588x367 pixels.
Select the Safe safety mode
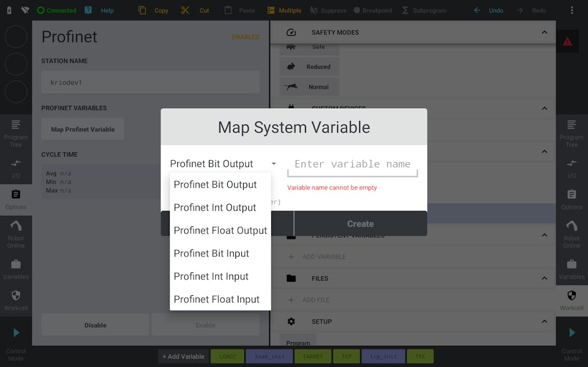[x=310, y=48]
